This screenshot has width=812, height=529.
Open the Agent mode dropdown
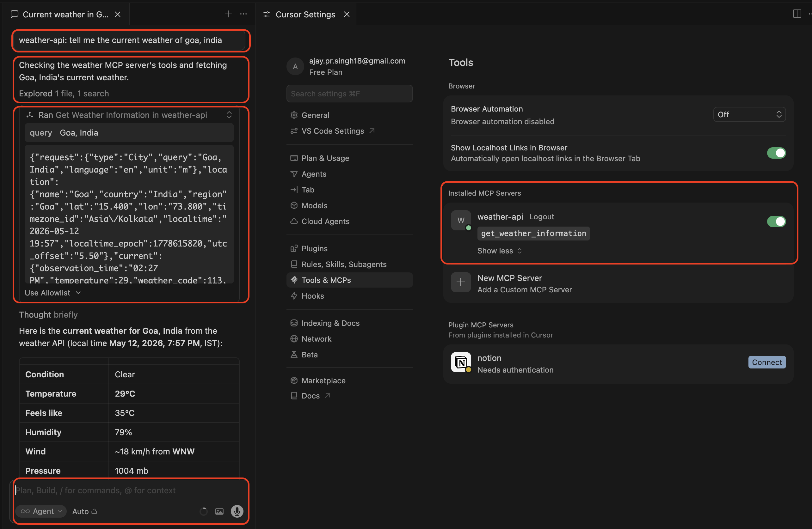point(41,511)
